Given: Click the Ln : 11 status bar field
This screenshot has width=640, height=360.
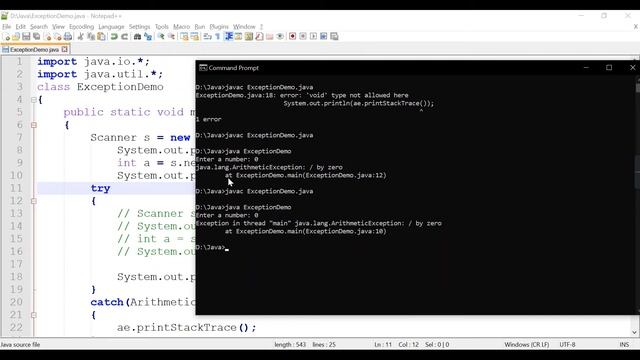Looking at the screenshot, I should click(x=383, y=344).
